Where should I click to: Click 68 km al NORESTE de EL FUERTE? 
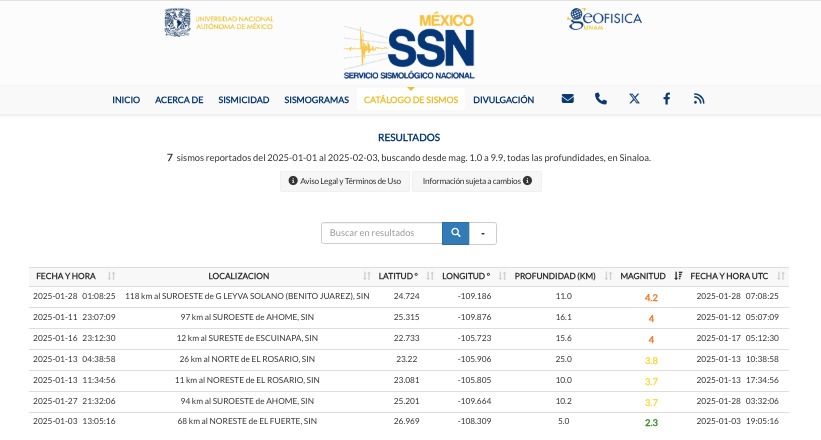point(247,421)
